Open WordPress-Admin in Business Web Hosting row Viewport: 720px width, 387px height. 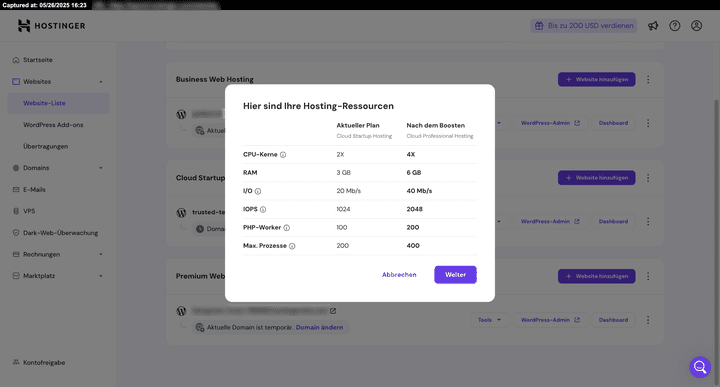pos(550,123)
